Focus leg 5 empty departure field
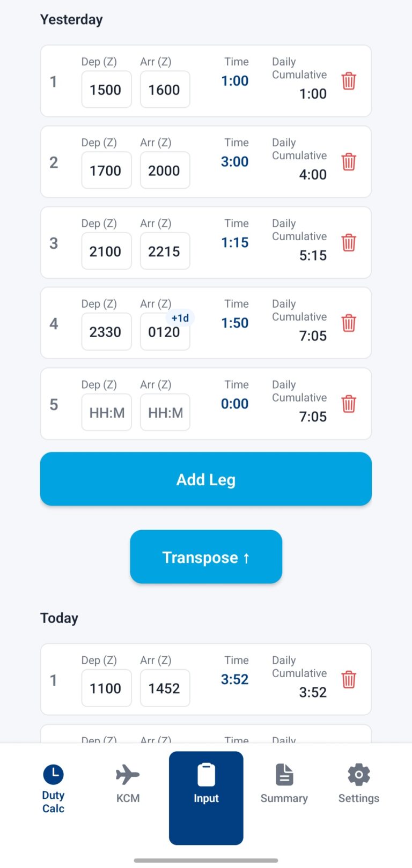412x868 pixels. [x=106, y=412]
